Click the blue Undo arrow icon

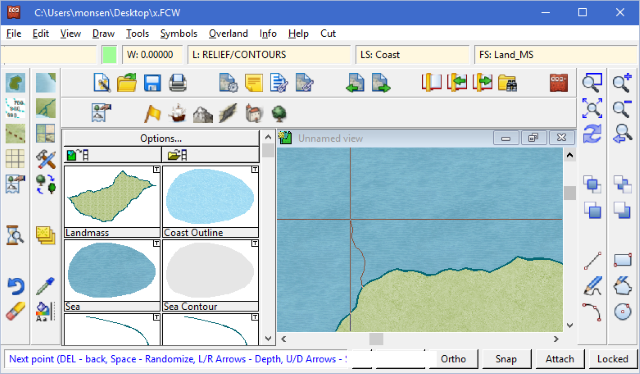pyautogui.click(x=16, y=286)
